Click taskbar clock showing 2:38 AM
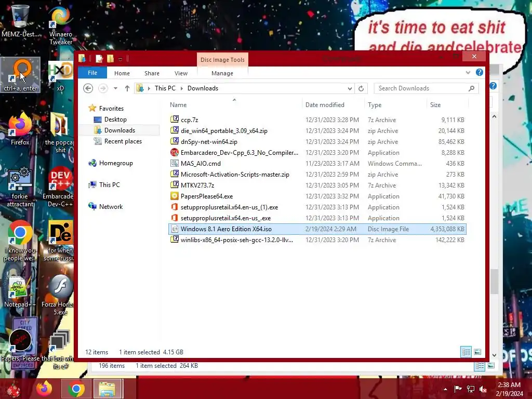Viewport: 532px width, 399px height. pos(509,389)
